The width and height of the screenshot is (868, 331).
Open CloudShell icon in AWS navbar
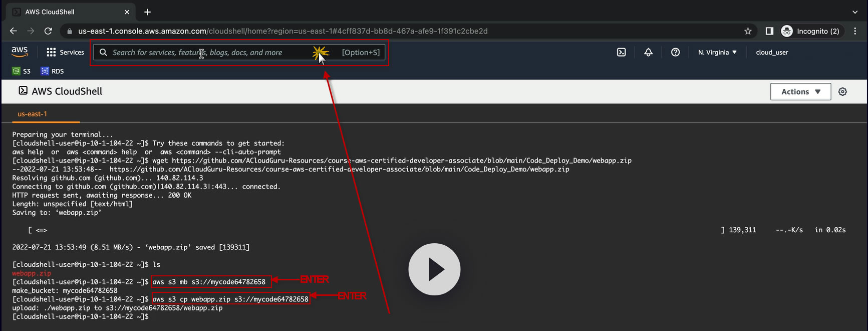coord(621,52)
